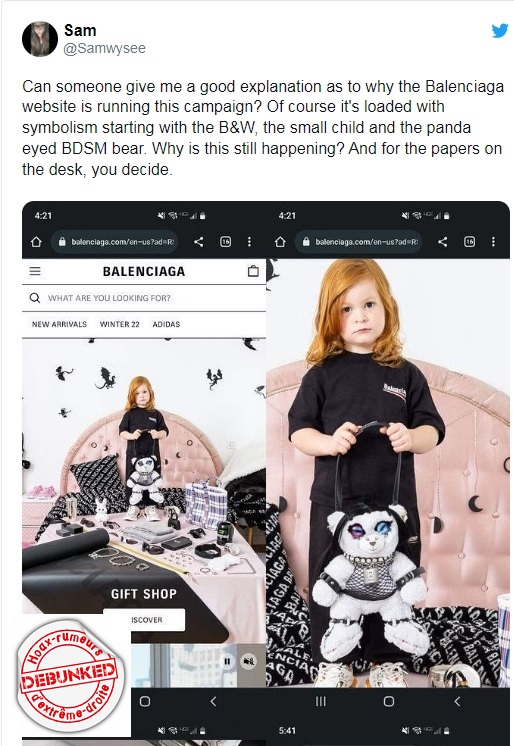This screenshot has height=746, width=514.
Task: Tap the right Android recent apps icon
Action: (x=321, y=701)
